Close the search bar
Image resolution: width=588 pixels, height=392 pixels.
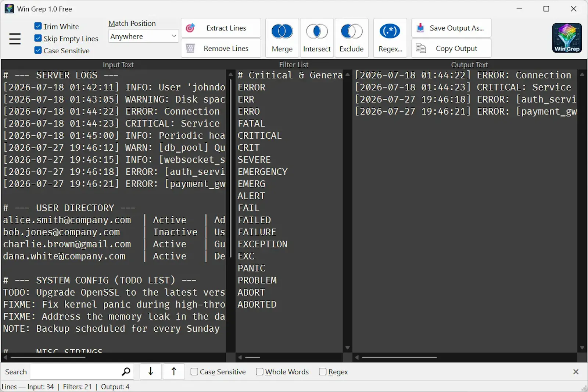click(x=576, y=372)
